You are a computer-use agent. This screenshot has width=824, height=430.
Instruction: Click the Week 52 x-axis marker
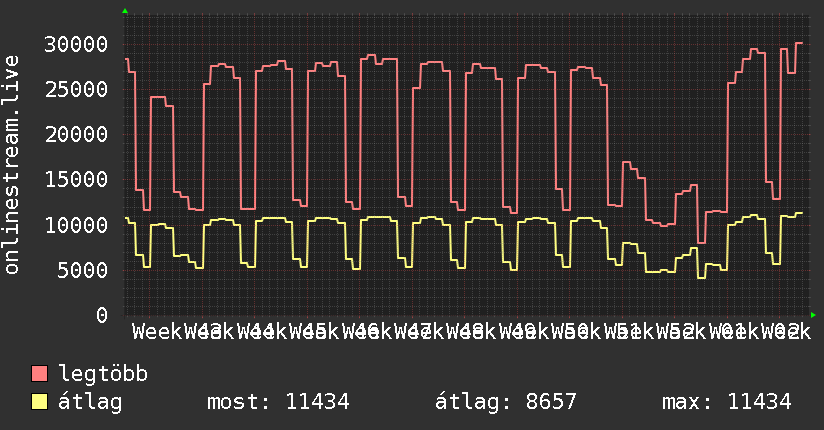tap(681, 332)
